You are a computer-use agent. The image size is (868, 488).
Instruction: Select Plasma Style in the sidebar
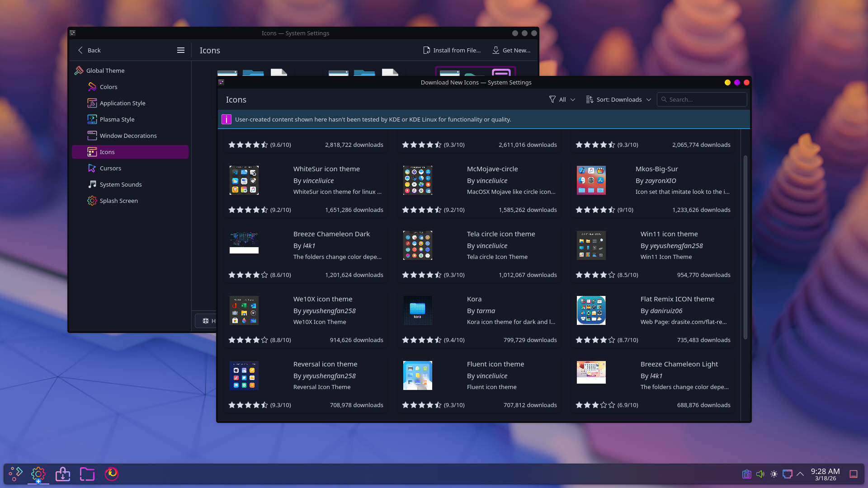117,119
